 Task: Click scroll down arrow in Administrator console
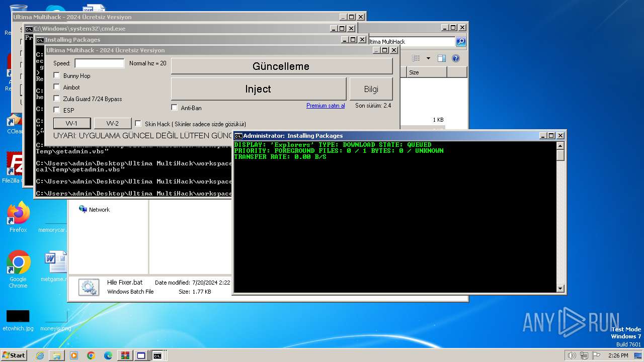point(560,289)
